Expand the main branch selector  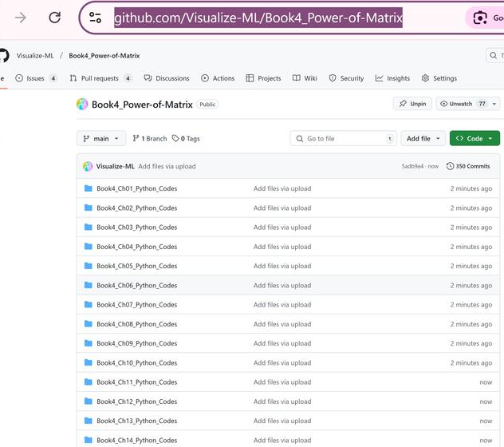[x=101, y=138]
